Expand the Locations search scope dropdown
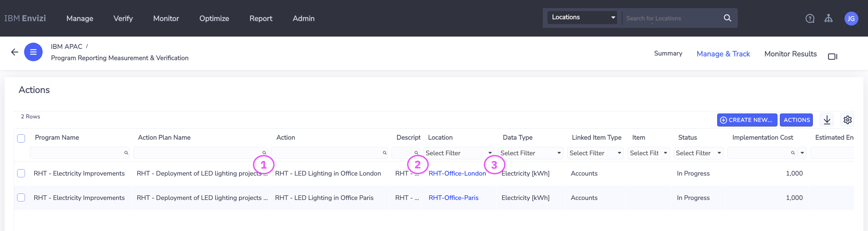The width and height of the screenshot is (868, 231). pyautogui.click(x=582, y=17)
